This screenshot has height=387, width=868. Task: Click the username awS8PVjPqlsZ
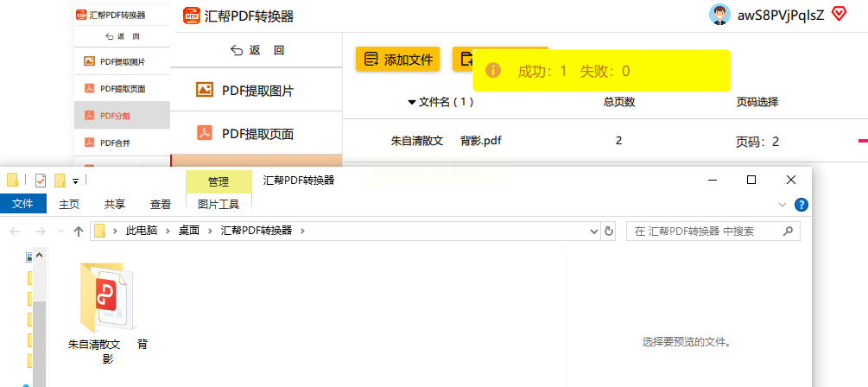tap(781, 15)
